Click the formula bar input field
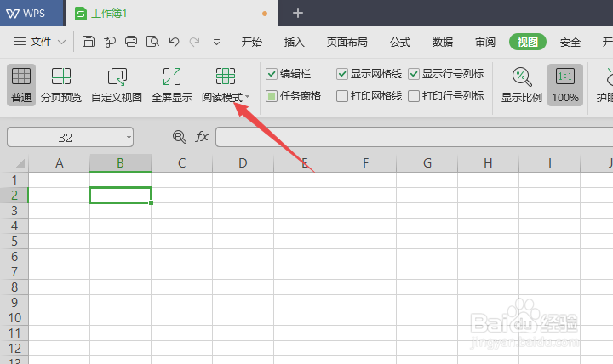The width and height of the screenshot is (613, 364). [x=414, y=137]
